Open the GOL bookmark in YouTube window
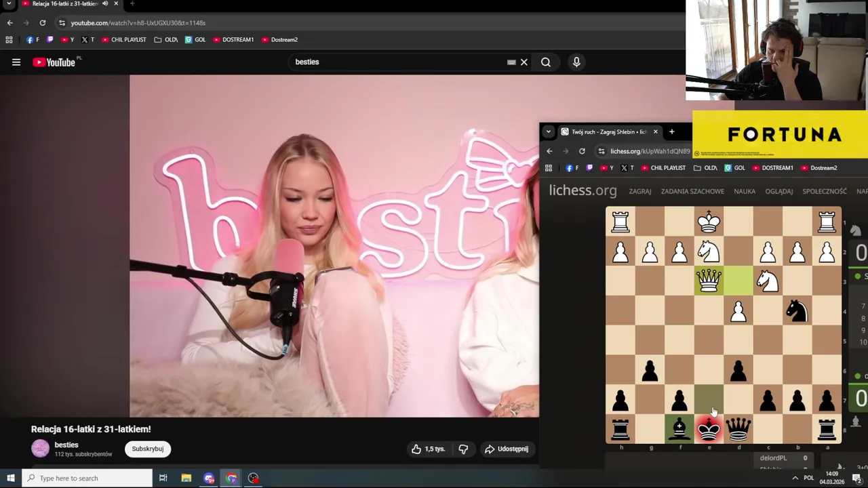This screenshot has width=868, height=488. click(x=195, y=40)
